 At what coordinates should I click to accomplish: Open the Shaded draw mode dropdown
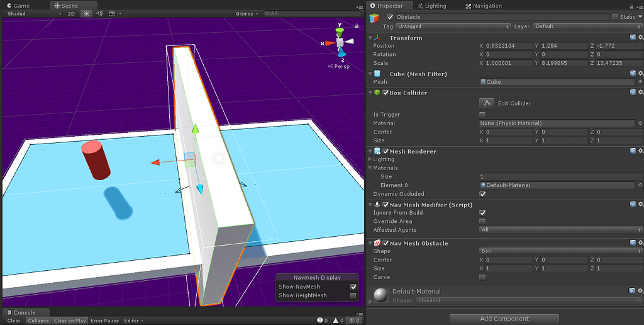(x=34, y=14)
